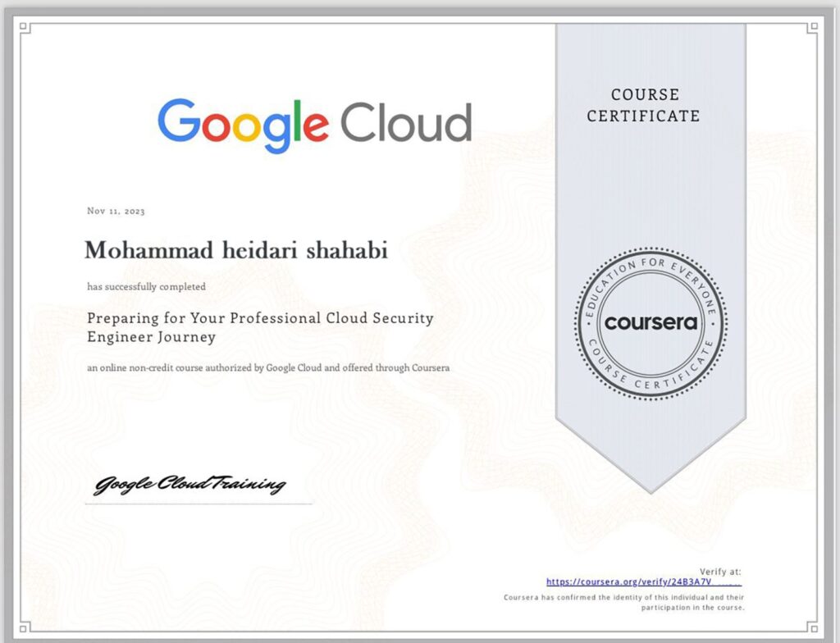Click the course title about Cloud Security Engineer
This screenshot has width=840, height=643.
pyautogui.click(x=260, y=326)
